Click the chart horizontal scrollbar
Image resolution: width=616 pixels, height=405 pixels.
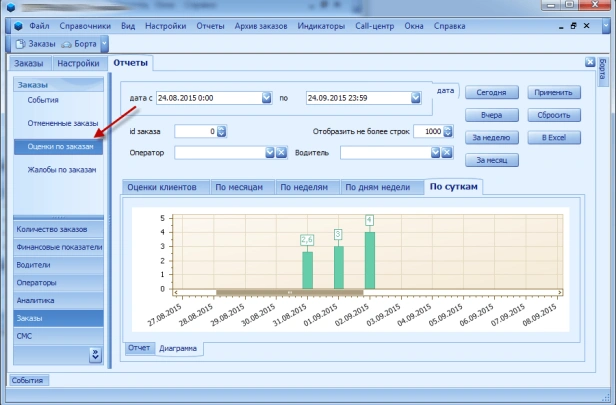coord(288,292)
